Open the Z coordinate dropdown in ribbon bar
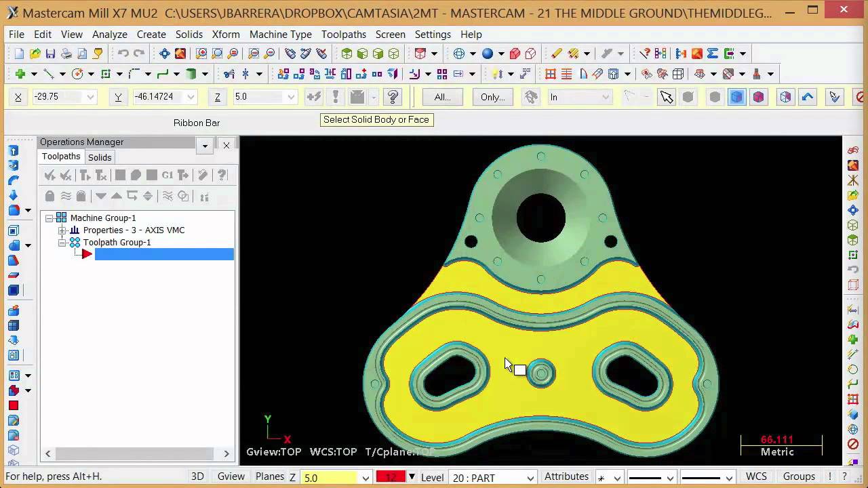 291,97
